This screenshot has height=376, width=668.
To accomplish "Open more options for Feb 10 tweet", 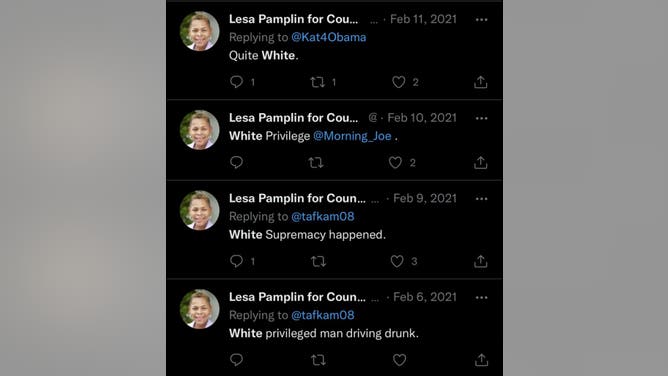I will [x=481, y=118].
